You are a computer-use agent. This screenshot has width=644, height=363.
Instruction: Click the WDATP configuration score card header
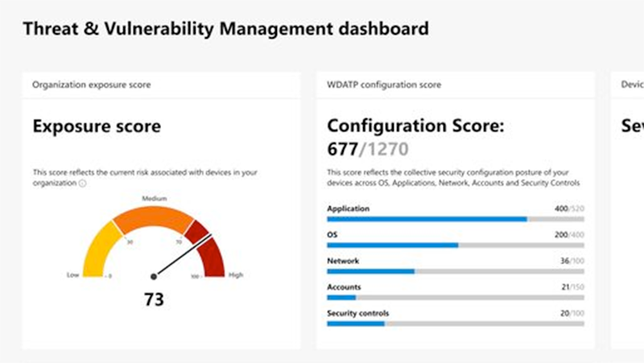(456, 85)
